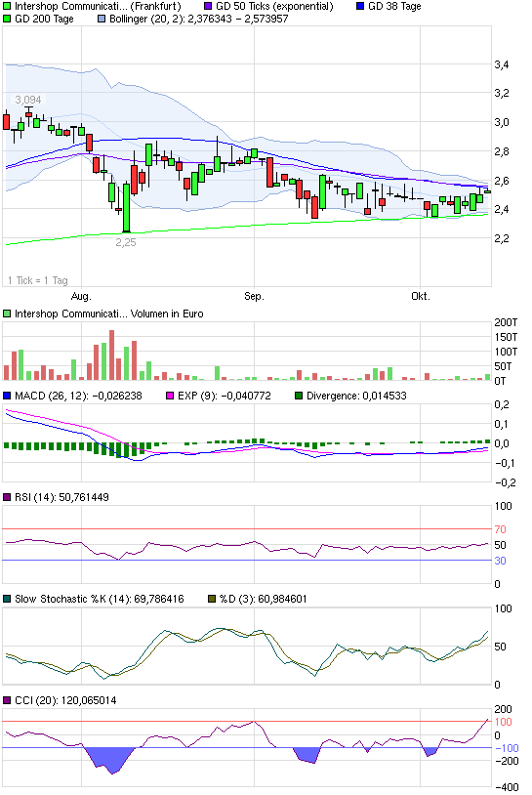
Task: Click the green GD 200 Tage legend swatch
Action: click(7, 20)
